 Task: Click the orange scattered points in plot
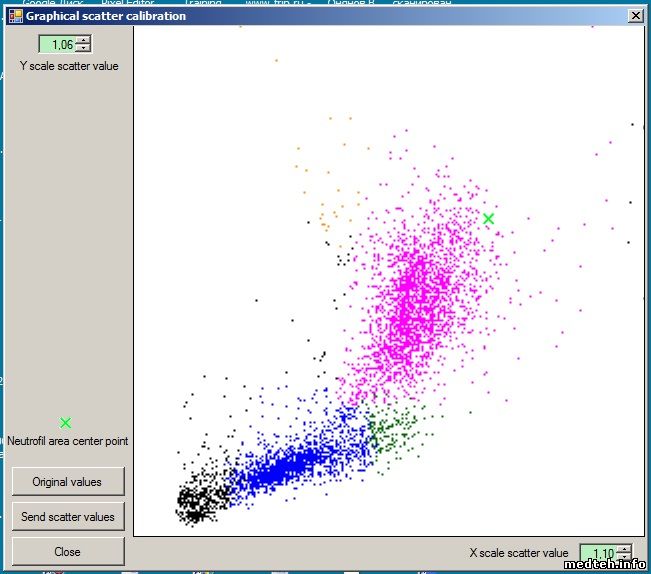coord(325,215)
